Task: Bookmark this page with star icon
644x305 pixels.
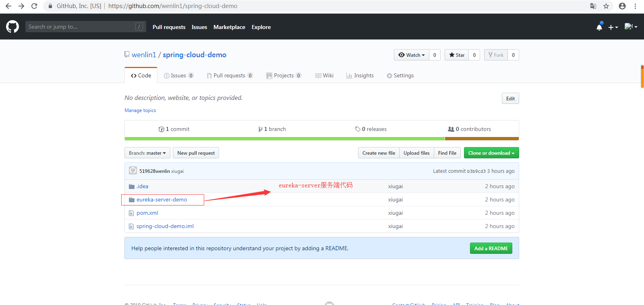Action: coord(606,6)
